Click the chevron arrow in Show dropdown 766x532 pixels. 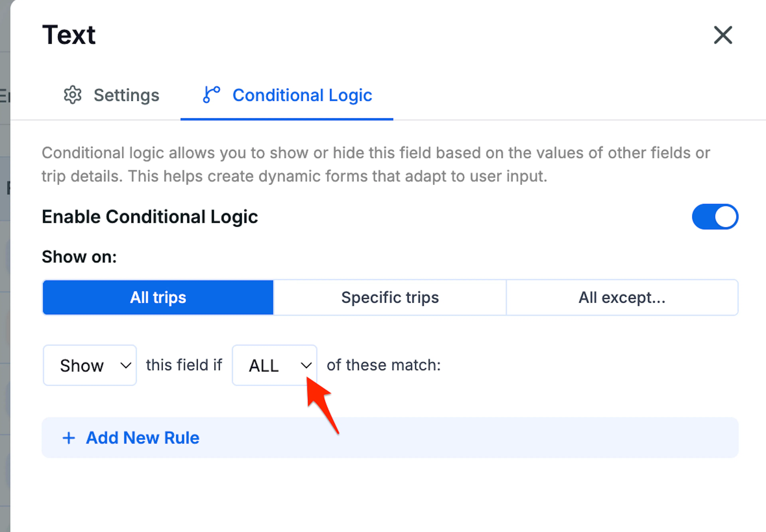pyautogui.click(x=126, y=365)
